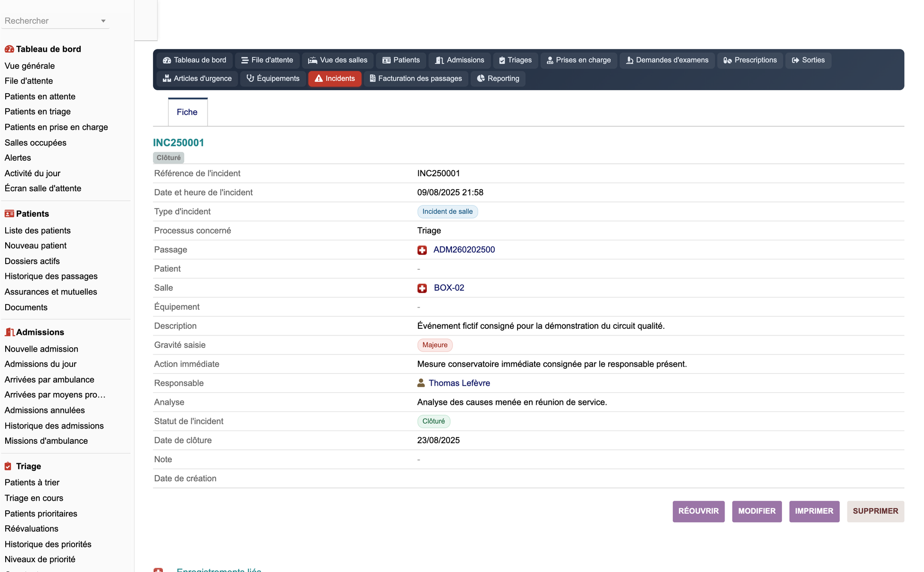Open Prises en charge in the navigation bar

(579, 60)
